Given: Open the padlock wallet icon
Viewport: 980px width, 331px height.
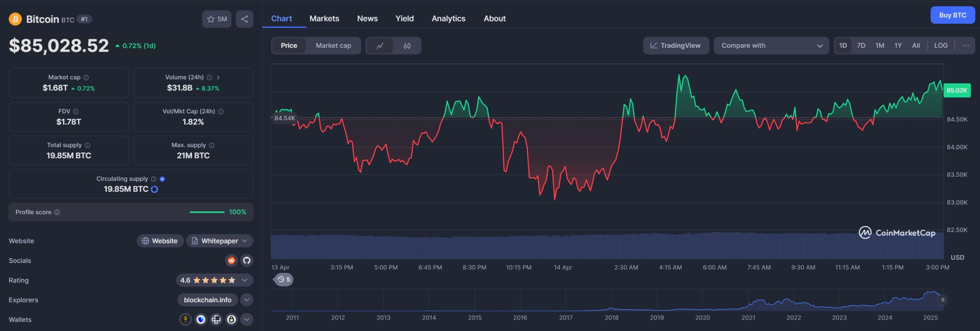Looking at the screenshot, I should (x=232, y=319).
